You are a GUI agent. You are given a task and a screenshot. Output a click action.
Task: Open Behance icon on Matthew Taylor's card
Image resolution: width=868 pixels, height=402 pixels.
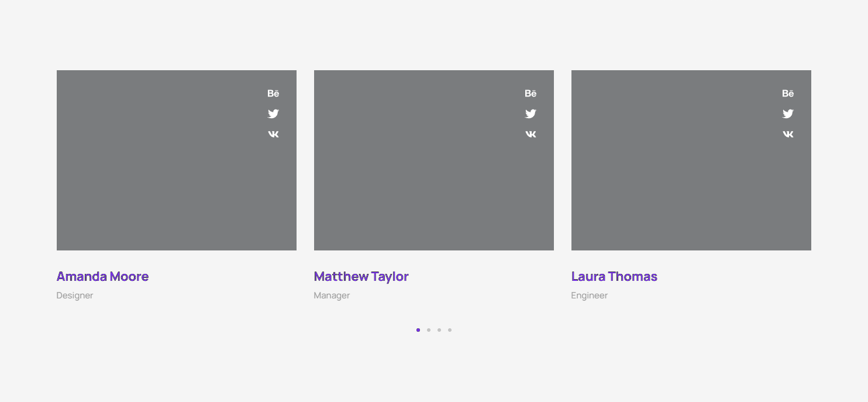tap(531, 94)
